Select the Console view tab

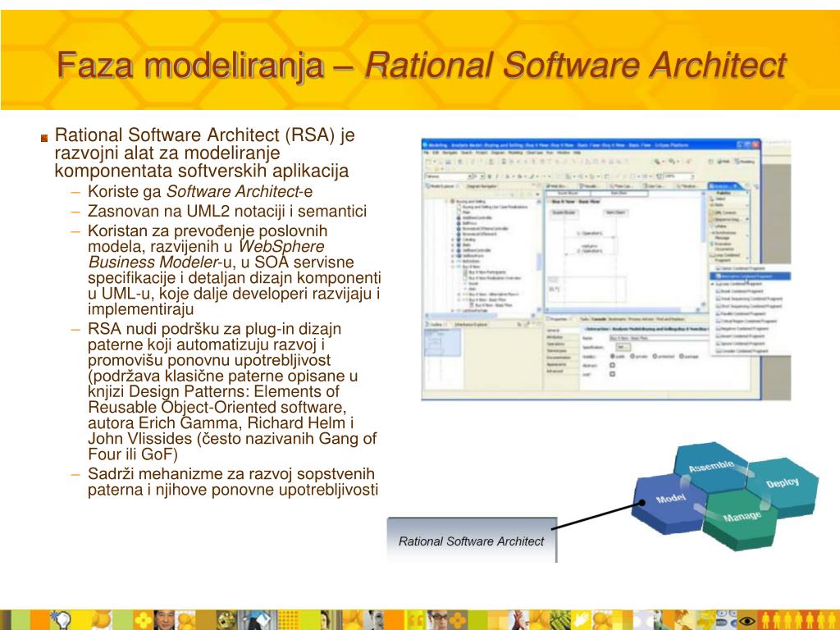pyautogui.click(x=598, y=319)
